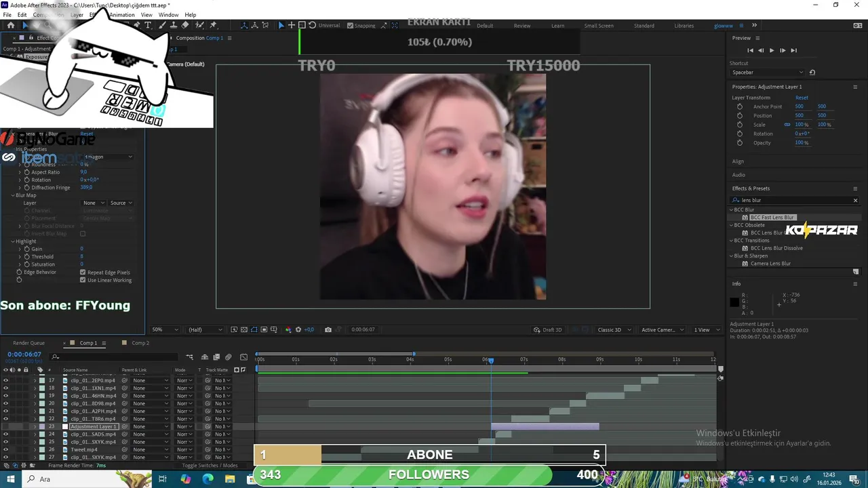Viewport: 868px width, 488px height.
Task: Enable the motion blur timeline icon
Action: [x=229, y=357]
